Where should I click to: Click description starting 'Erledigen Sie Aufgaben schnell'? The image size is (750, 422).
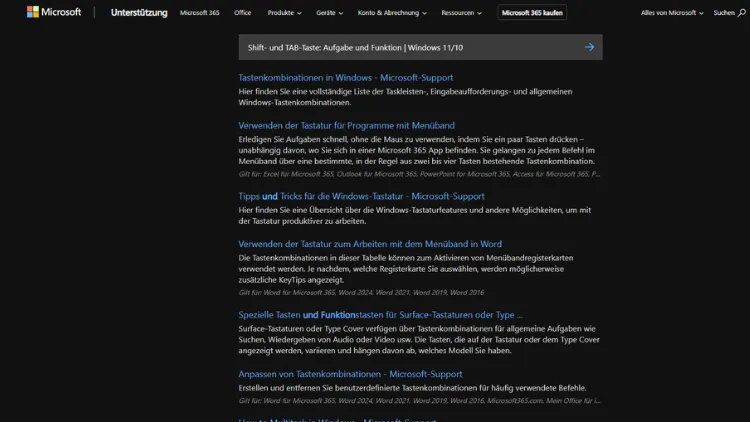(x=417, y=150)
